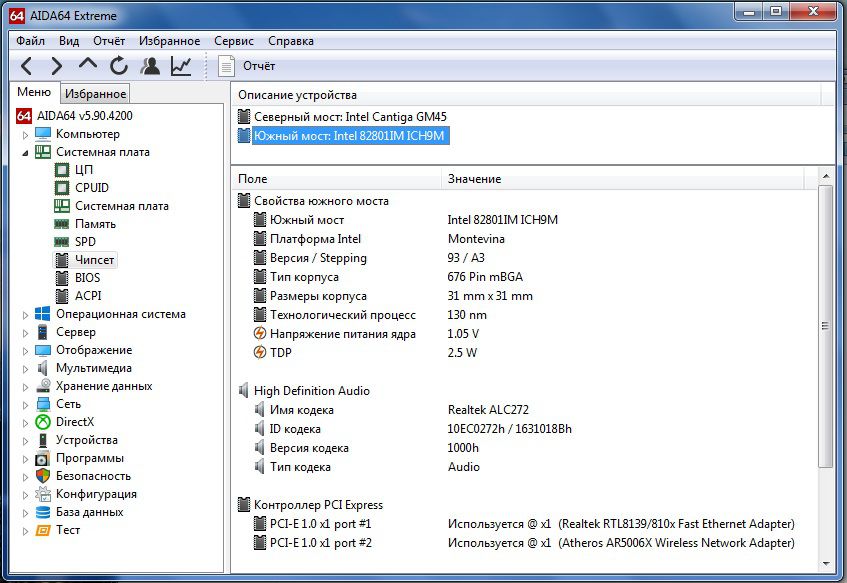This screenshot has width=847, height=583.
Task: Select the Имя кодека row
Action: (x=524, y=410)
